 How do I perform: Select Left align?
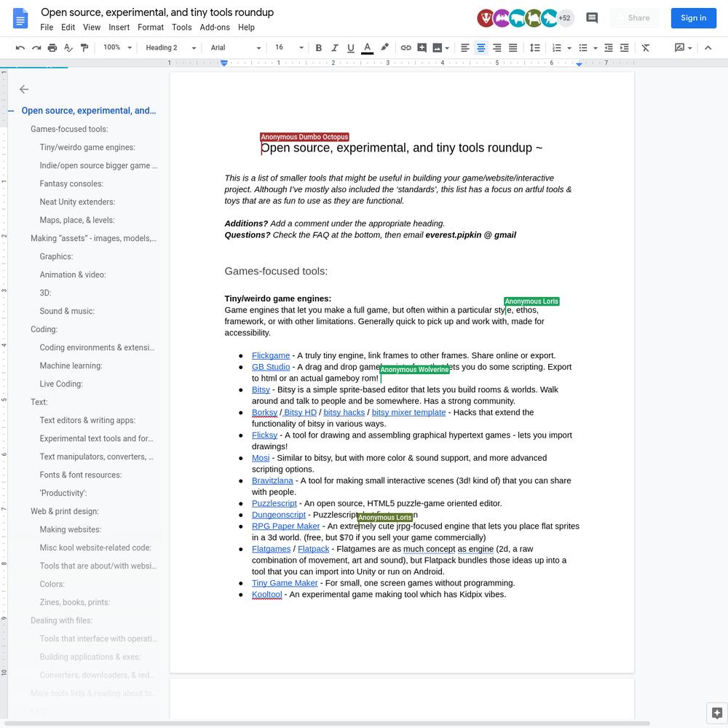point(464,48)
